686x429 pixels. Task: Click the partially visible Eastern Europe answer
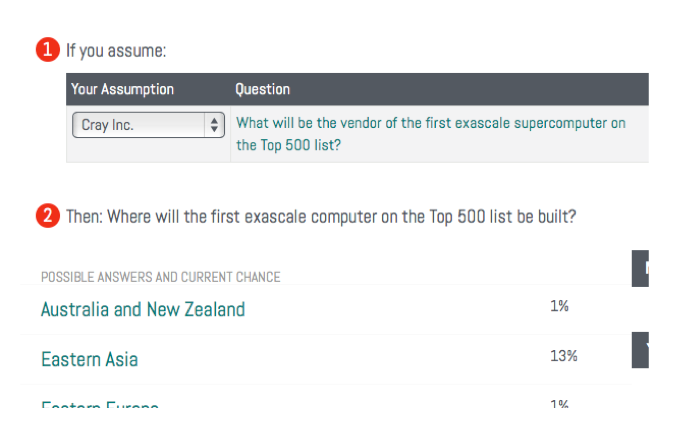[x=100, y=404]
